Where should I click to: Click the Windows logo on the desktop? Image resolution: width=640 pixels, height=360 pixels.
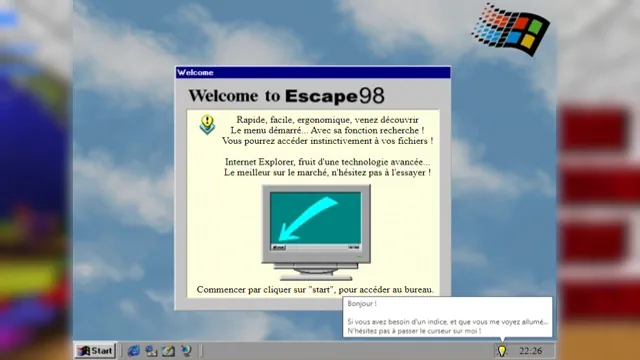pyautogui.click(x=511, y=29)
